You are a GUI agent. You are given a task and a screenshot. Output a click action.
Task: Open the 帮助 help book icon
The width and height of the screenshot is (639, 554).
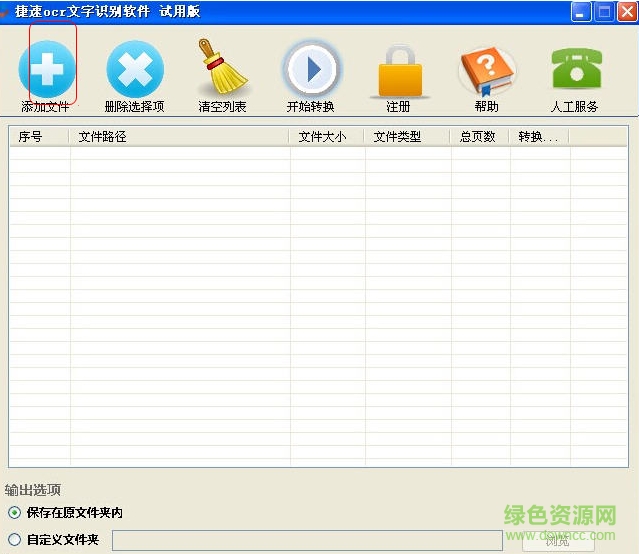(487, 71)
